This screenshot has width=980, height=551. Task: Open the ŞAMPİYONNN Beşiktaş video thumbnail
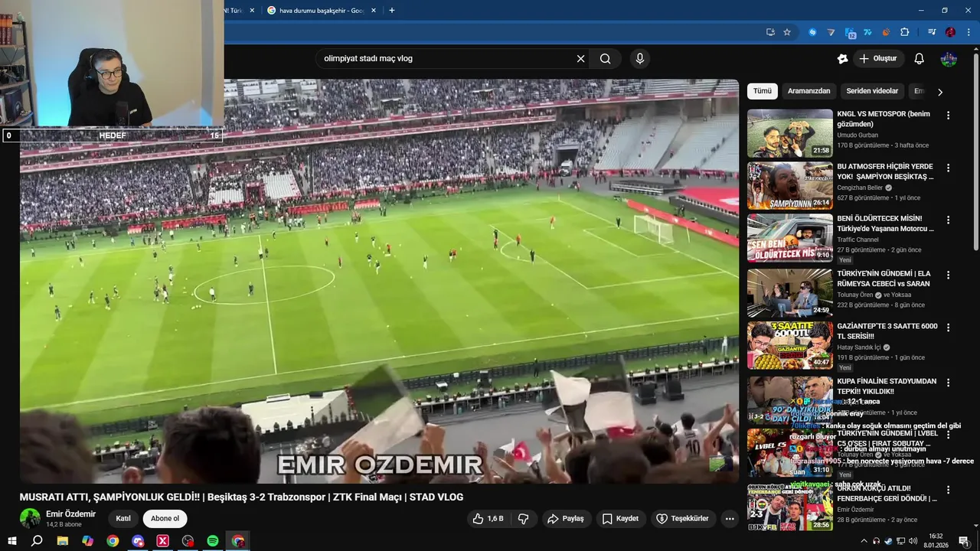click(790, 185)
